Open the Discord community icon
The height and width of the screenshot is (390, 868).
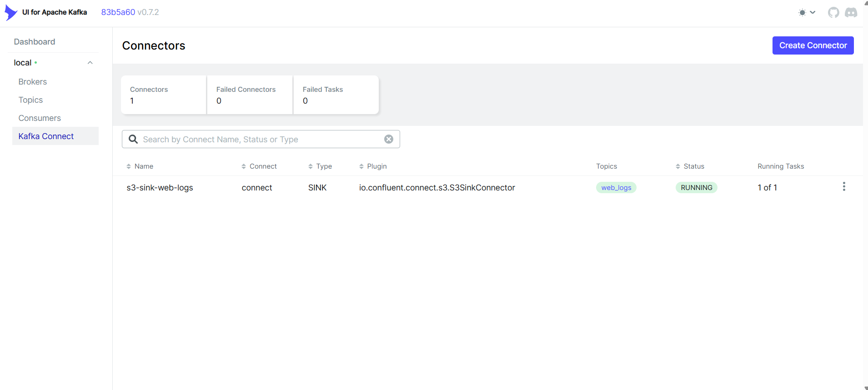(851, 13)
